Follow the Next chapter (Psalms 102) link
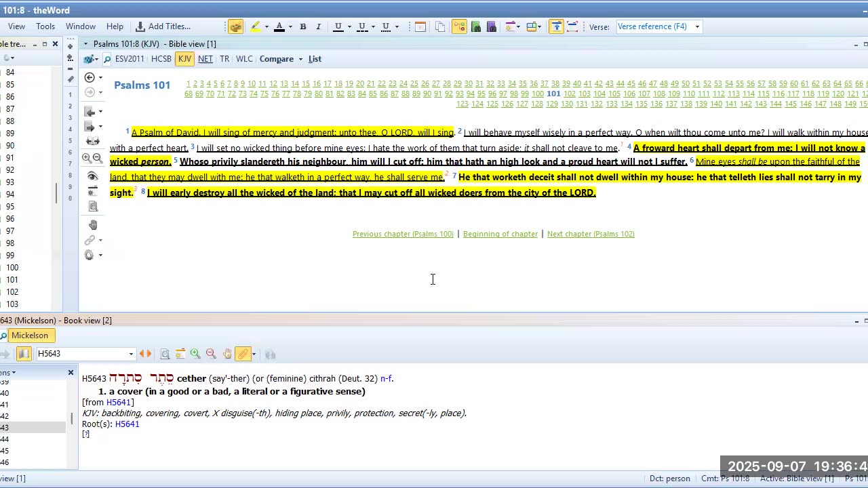This screenshot has width=868, height=488. point(591,234)
